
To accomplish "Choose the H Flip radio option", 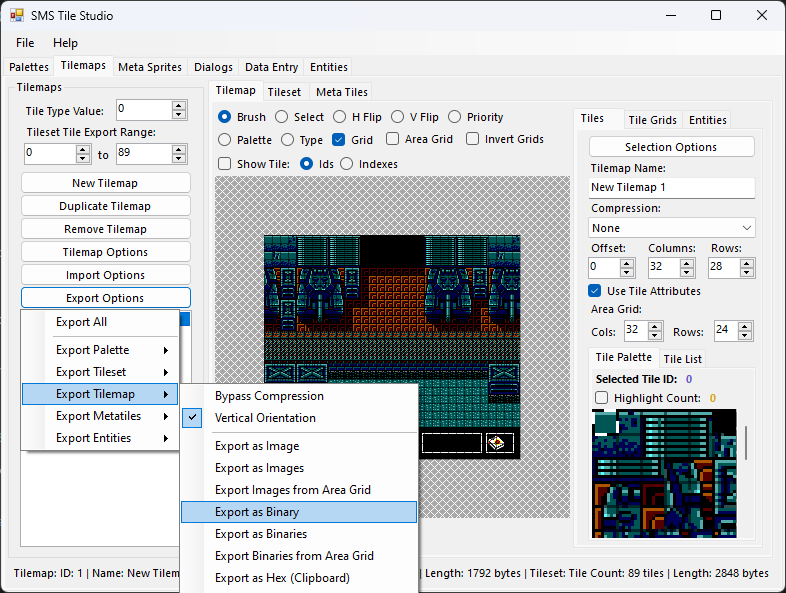I will [339, 117].
